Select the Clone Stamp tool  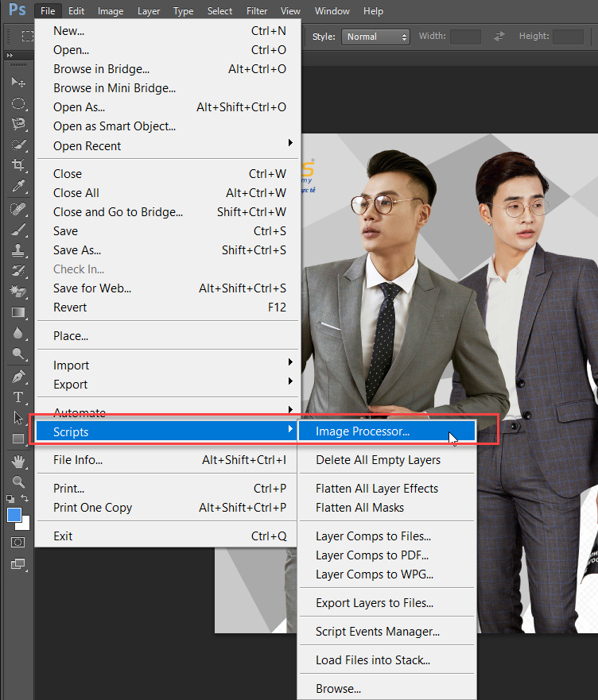click(17, 249)
